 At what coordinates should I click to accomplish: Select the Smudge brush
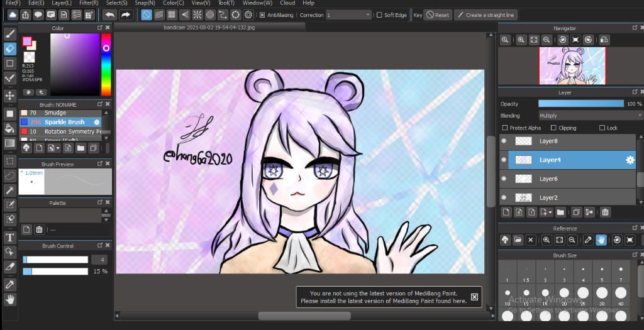[60, 113]
